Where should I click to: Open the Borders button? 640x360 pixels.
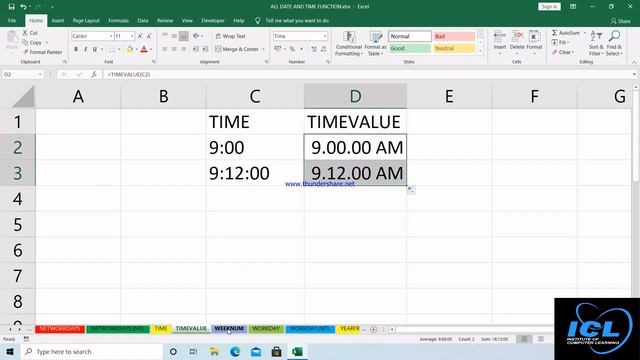pos(112,49)
